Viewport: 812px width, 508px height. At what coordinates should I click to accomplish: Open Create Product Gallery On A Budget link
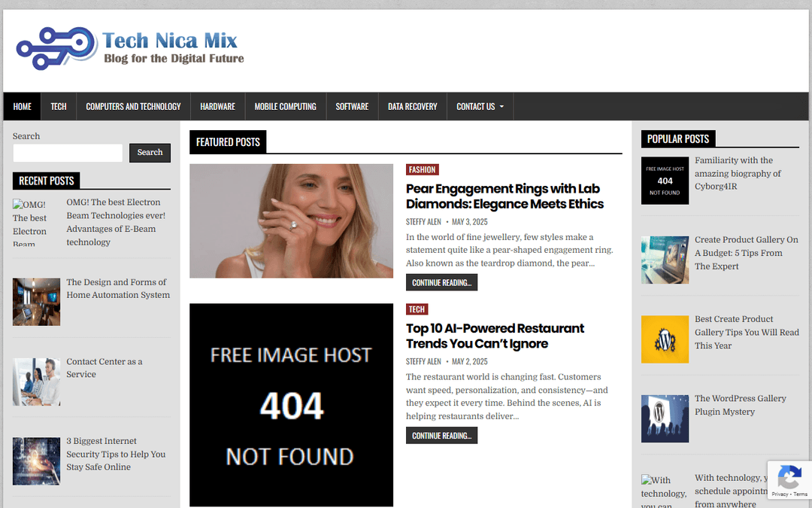(x=747, y=253)
